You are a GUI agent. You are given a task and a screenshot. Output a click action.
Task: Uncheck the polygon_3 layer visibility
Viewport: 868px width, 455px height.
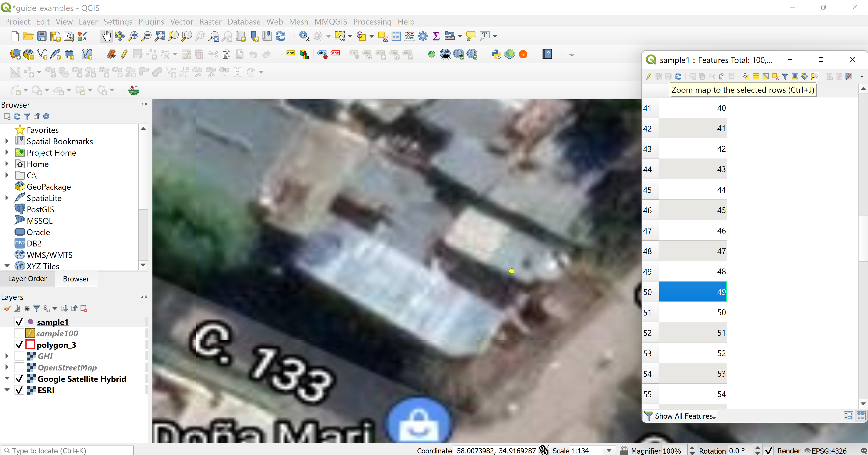[19, 345]
